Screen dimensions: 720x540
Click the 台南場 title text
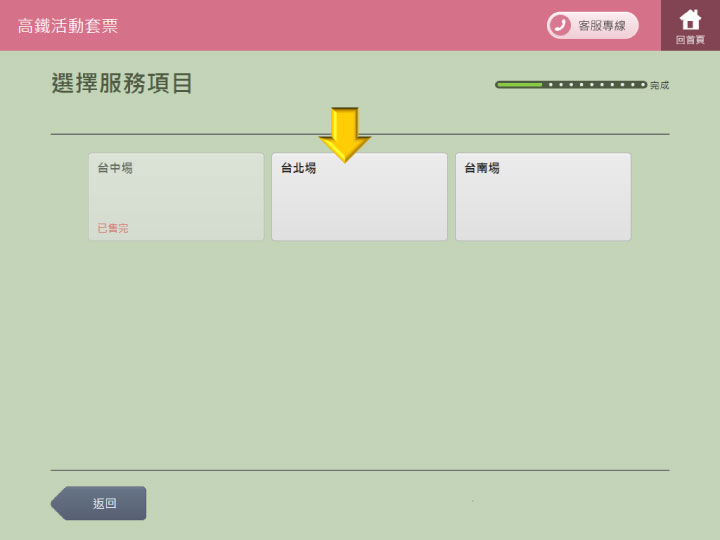[x=482, y=168]
